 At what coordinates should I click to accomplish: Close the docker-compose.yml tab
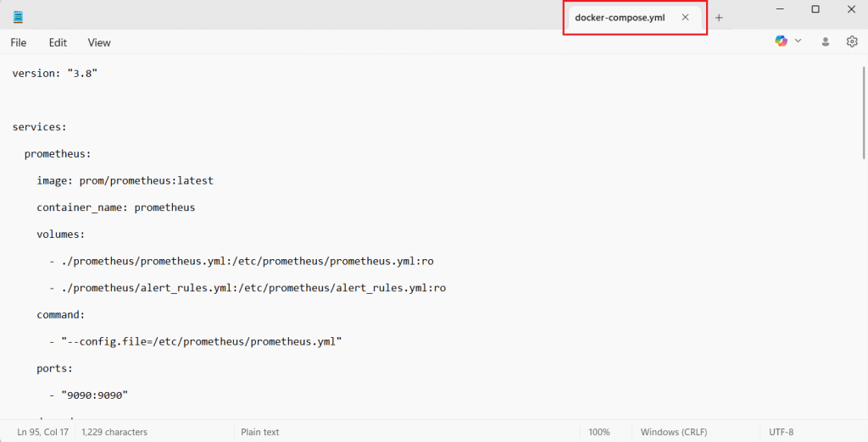point(685,17)
